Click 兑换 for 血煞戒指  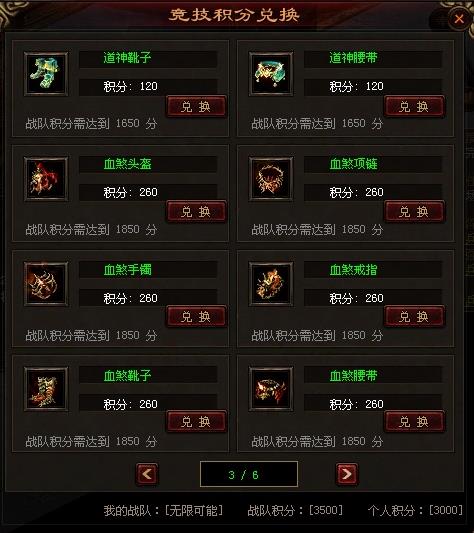(414, 317)
